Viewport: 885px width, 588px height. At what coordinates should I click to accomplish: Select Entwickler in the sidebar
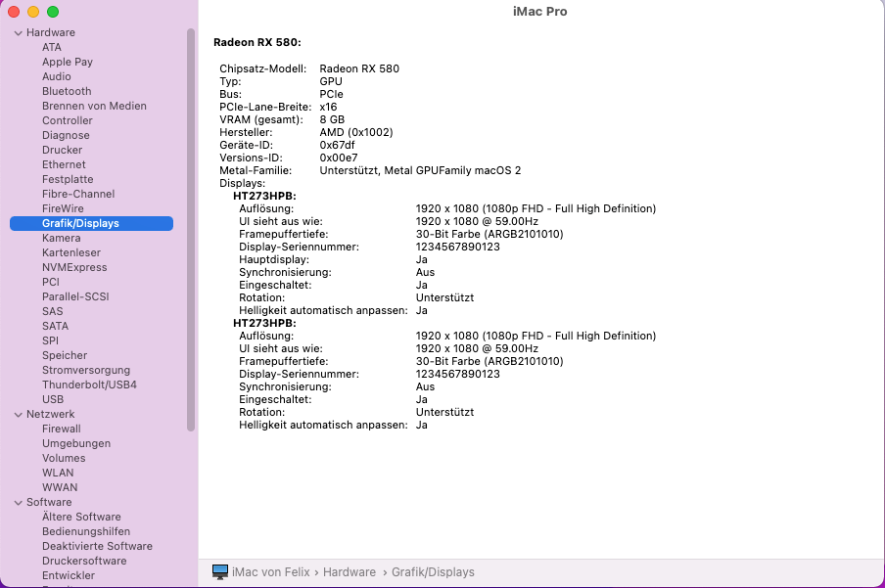69,575
